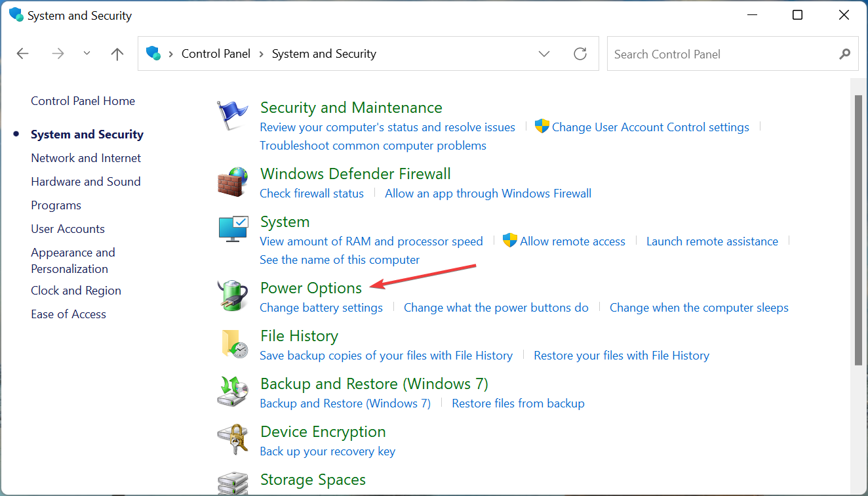Click the Power Options battery icon
Screen dimensions: 868x496
tap(233, 295)
